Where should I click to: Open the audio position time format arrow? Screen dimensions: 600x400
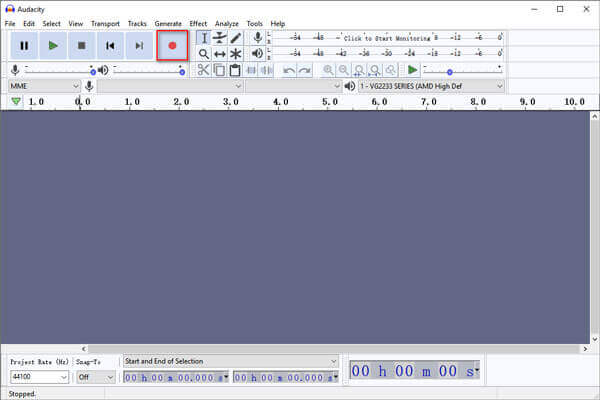[476, 370]
